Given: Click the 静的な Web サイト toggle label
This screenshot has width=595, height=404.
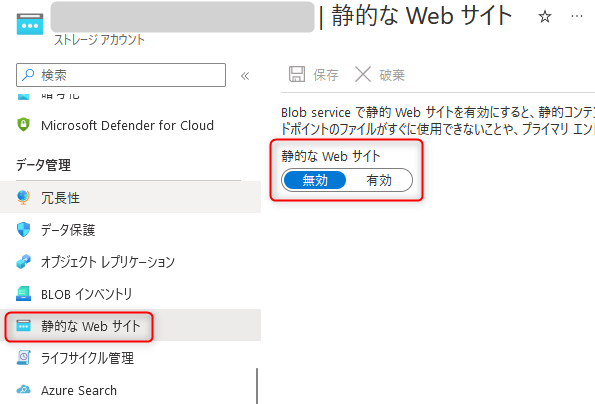Looking at the screenshot, I should coord(331,156).
